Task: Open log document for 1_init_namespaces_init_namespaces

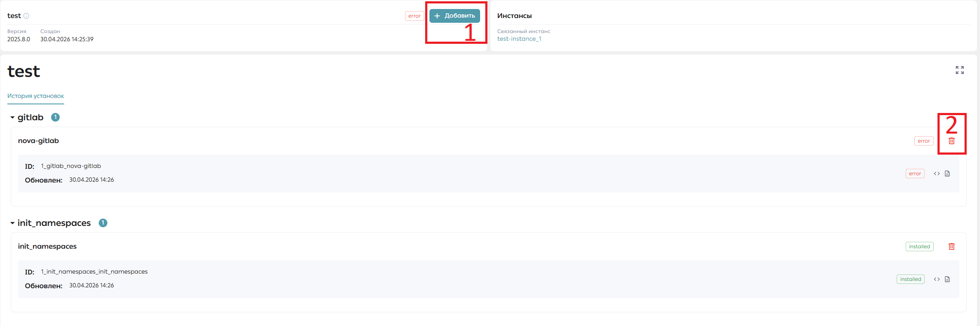Action: [x=947, y=279]
